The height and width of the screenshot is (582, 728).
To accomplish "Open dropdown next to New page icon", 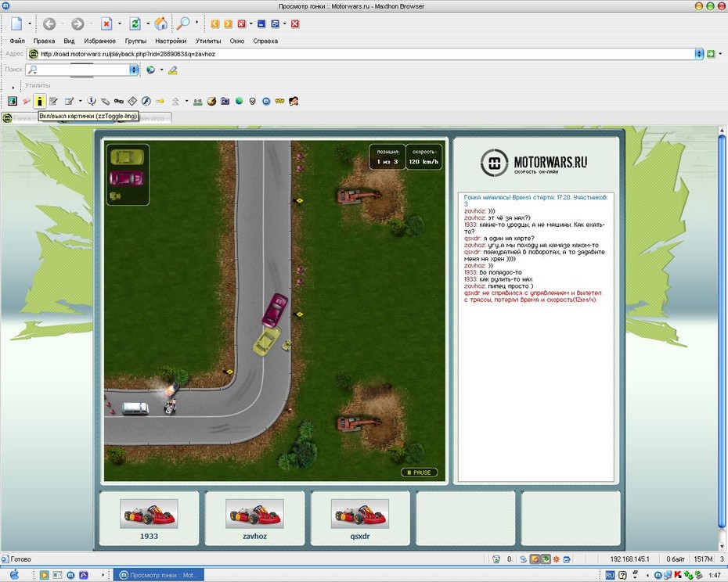I will (x=30, y=23).
